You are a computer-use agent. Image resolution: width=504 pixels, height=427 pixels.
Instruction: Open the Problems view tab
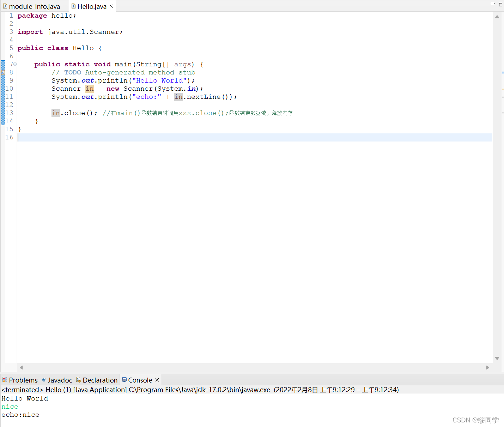[20, 380]
